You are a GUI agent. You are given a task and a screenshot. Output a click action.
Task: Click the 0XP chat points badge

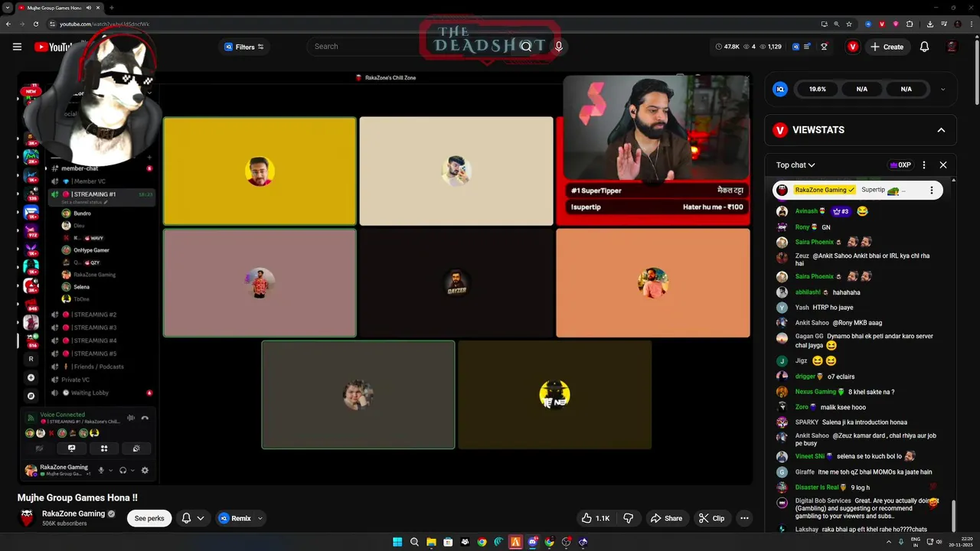click(900, 165)
